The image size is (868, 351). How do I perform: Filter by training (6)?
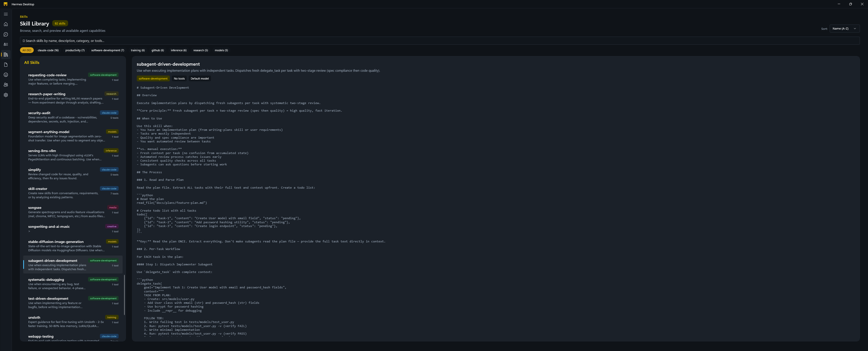[138, 50]
